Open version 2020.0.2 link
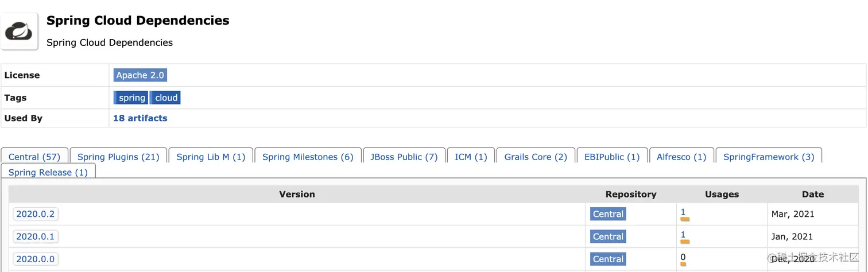Image resolution: width=868 pixels, height=272 pixels. tap(36, 214)
